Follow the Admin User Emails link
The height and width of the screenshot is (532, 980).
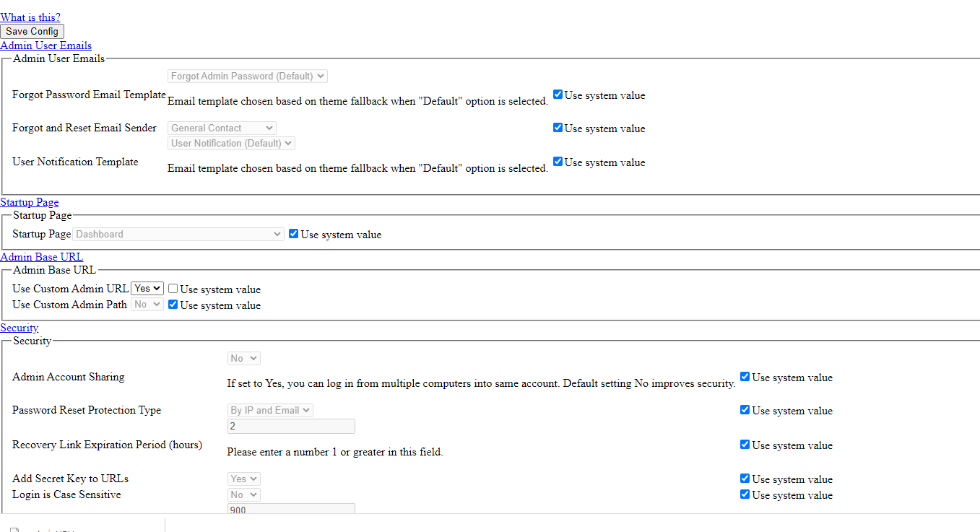coord(45,45)
